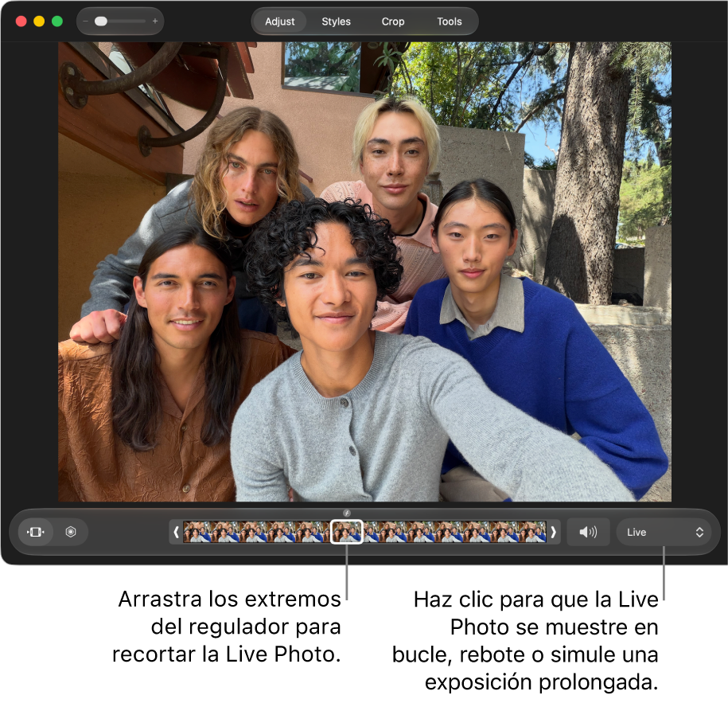728x703 pixels.
Task: Click the yellow minimize window button
Action: [39, 21]
